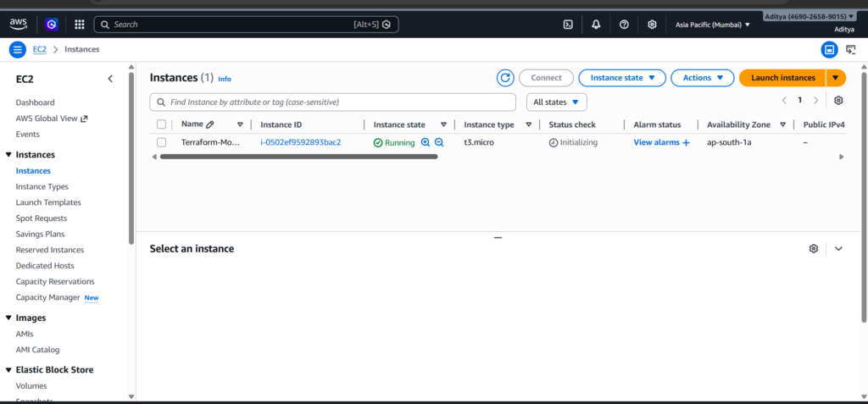Click the Launch instances button
Image resolution: width=868 pixels, height=404 pixels.
tap(782, 78)
